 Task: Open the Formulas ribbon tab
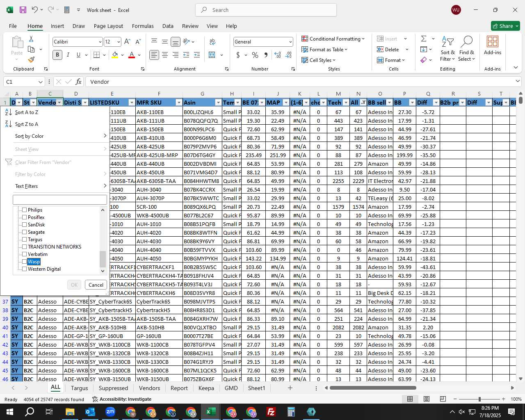143,26
